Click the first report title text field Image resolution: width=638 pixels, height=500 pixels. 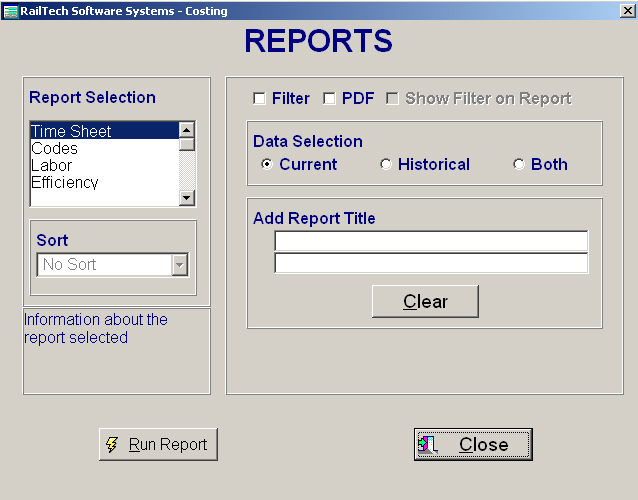click(431, 241)
